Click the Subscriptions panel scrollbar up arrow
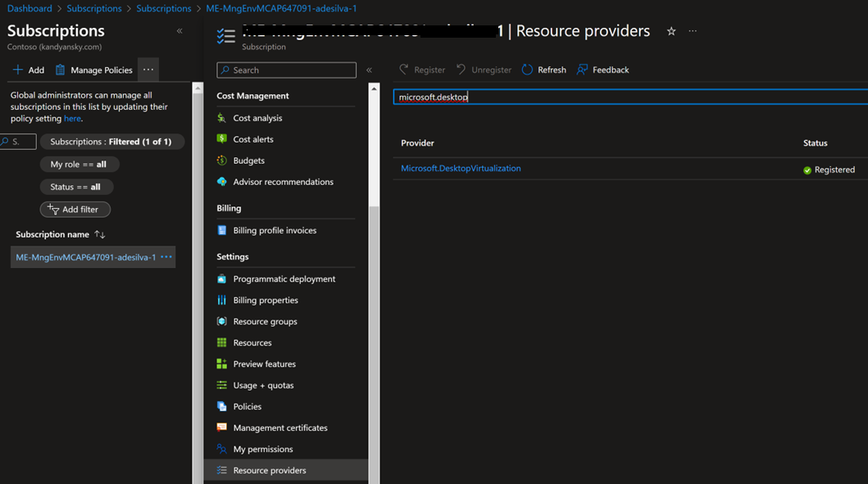This screenshot has height=484, width=868. pyautogui.click(x=198, y=88)
